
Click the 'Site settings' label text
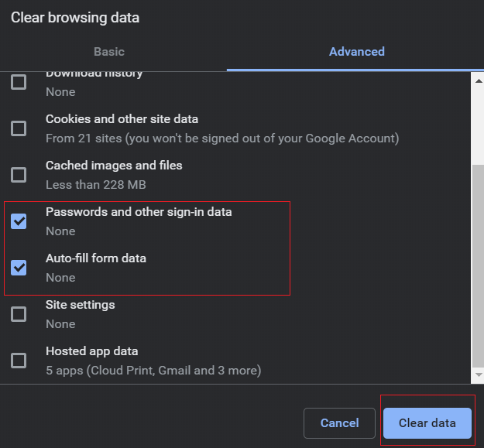[x=80, y=305]
